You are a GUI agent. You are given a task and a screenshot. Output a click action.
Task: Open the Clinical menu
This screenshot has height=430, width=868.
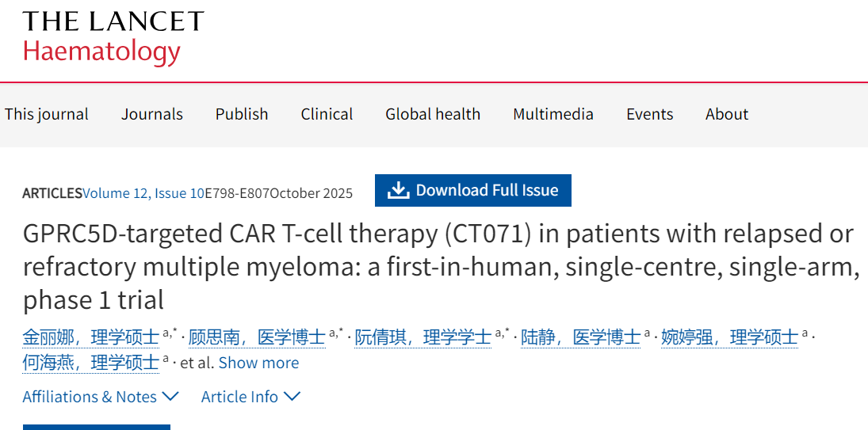click(327, 114)
